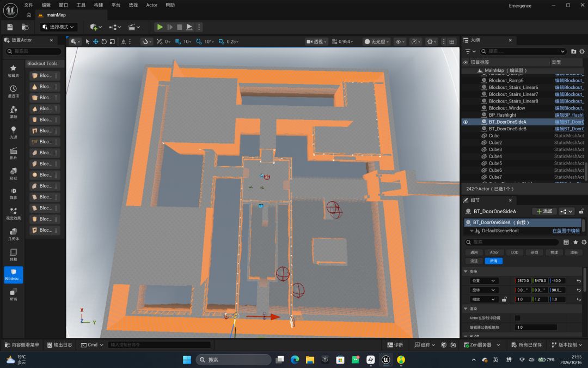
Task: Collapse the 变换 transform section
Action: pyautogui.click(x=465, y=272)
